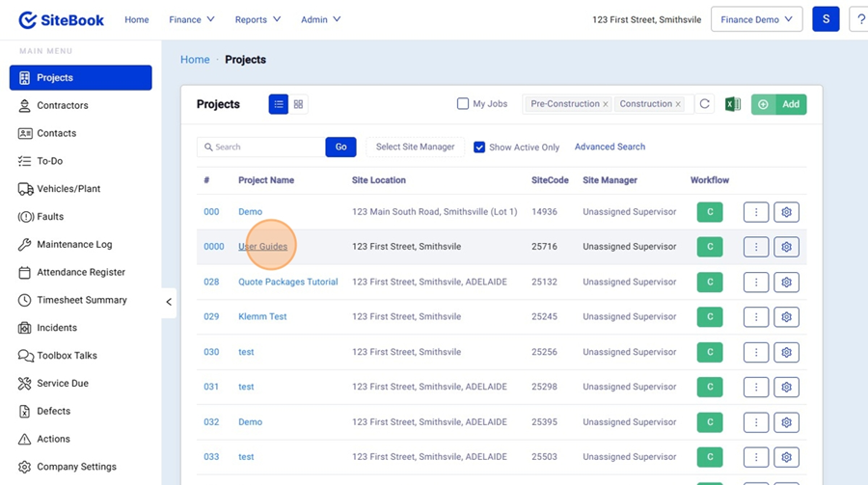Open settings gear for Demo project 000

coord(786,212)
